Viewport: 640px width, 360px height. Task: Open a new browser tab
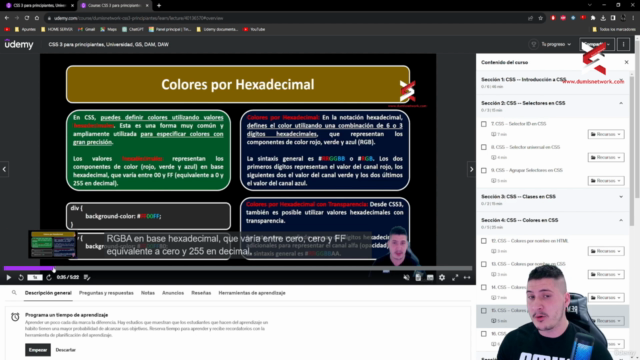(x=159, y=5)
